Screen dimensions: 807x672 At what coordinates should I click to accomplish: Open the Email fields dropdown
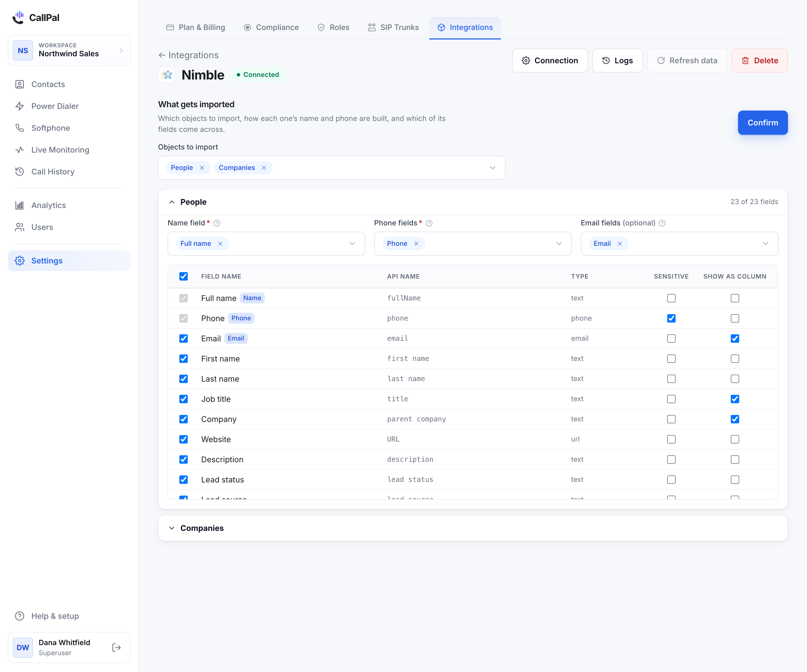(680, 244)
